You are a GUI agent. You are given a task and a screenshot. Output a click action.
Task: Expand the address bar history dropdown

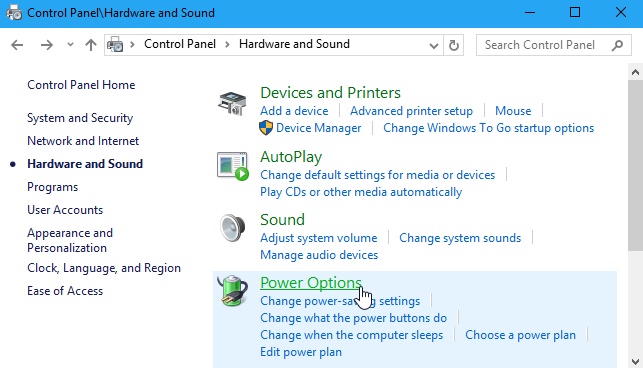coord(433,46)
